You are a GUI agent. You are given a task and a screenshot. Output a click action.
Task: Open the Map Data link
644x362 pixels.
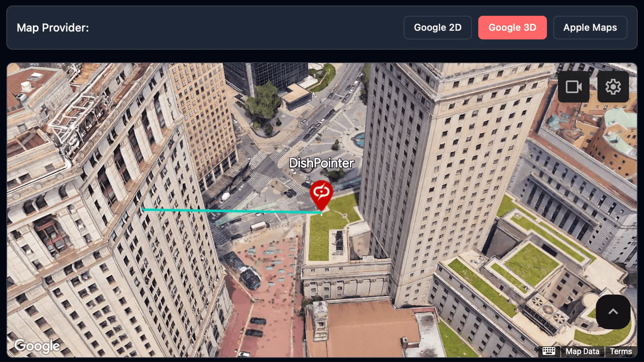(x=582, y=351)
